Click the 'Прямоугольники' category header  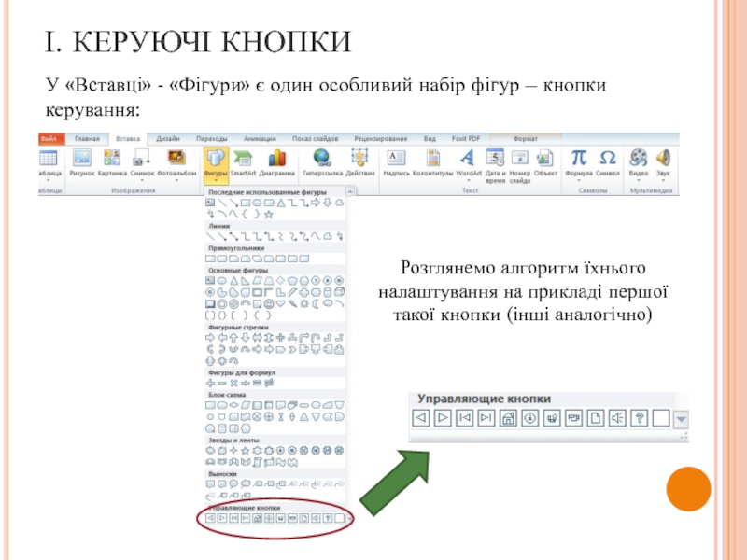tap(236, 248)
